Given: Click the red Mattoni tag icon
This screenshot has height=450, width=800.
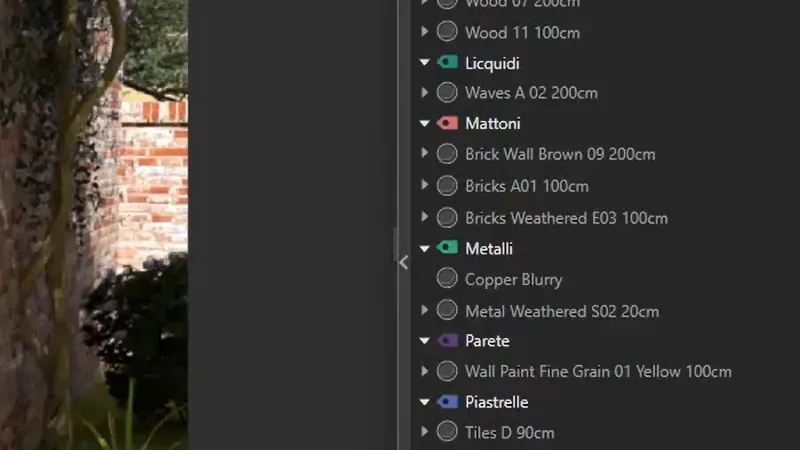Looking at the screenshot, I should (x=447, y=123).
